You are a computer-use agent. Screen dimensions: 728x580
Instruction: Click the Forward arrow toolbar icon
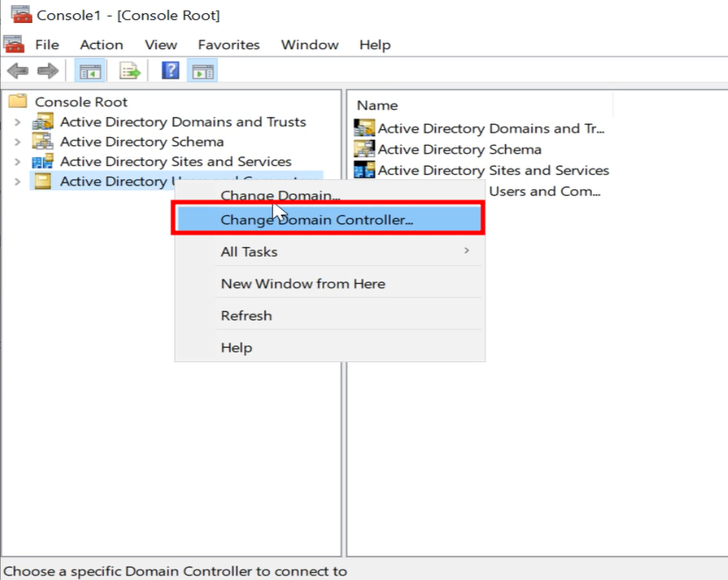tap(47, 71)
